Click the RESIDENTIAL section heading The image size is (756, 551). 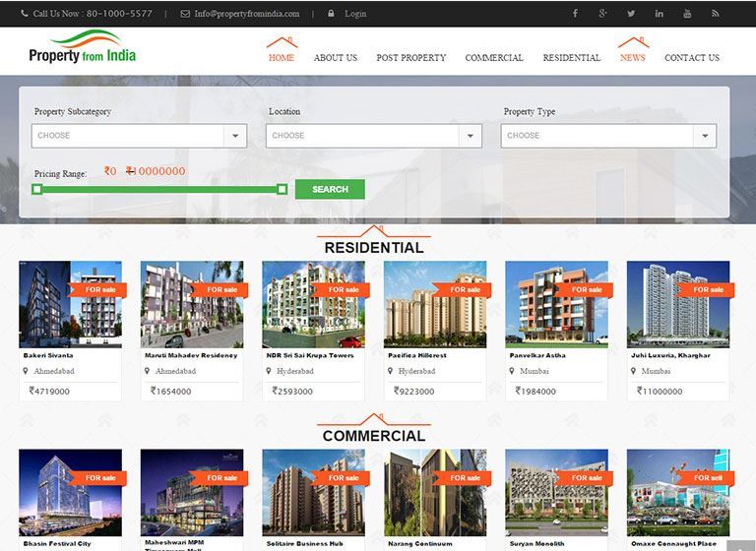click(374, 247)
